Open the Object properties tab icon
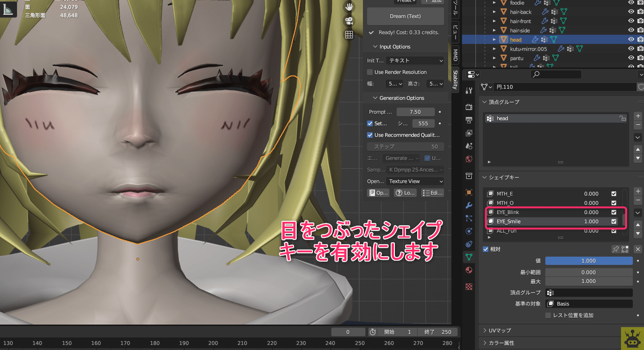The height and width of the screenshot is (350, 644). pos(469,192)
